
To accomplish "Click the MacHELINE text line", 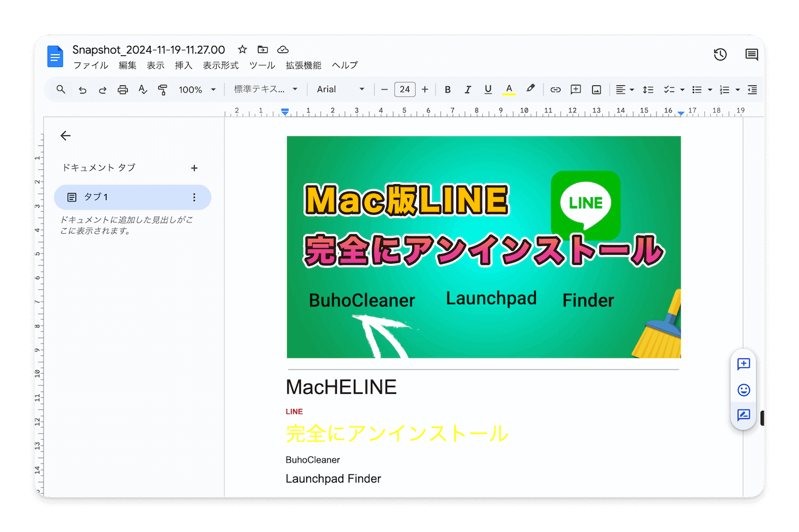I will pyautogui.click(x=341, y=387).
